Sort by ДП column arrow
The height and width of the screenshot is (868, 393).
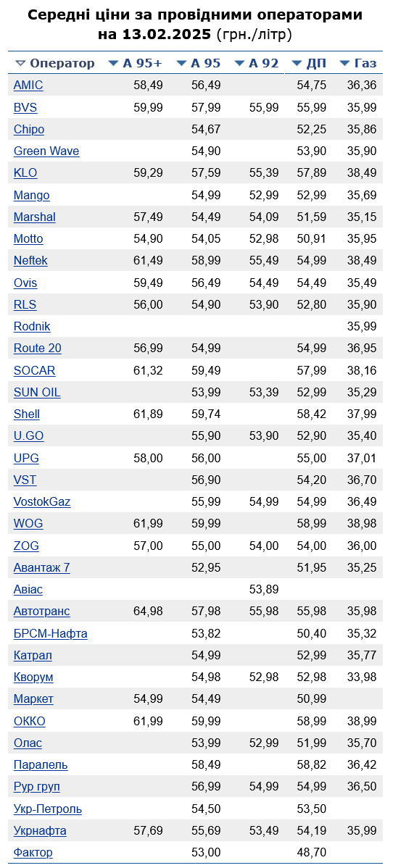pyautogui.click(x=297, y=64)
